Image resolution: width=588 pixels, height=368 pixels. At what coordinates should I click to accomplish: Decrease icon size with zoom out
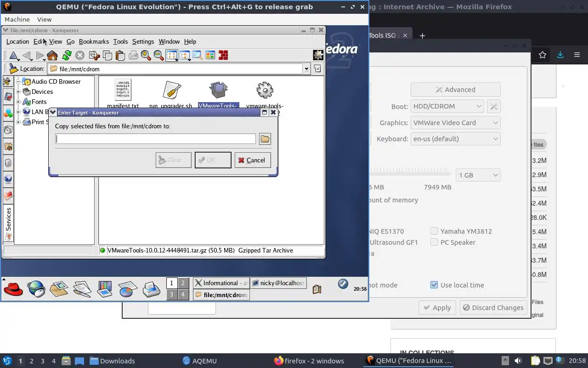point(159,56)
